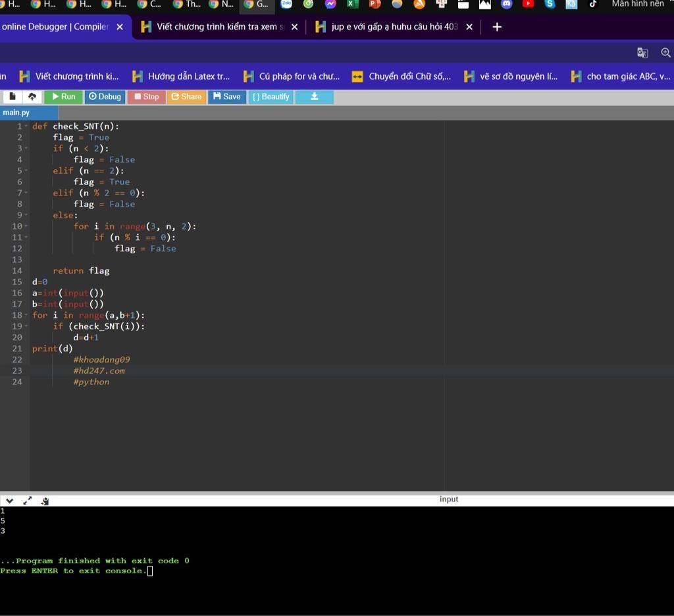Switch to the Chrome window labeled 'N...' in the taskbar

pyautogui.click(x=221, y=4)
